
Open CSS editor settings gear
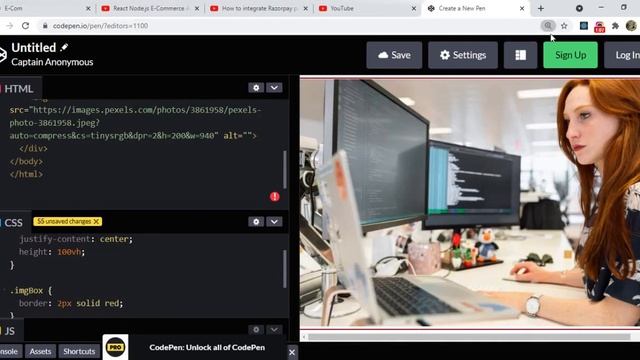[x=256, y=222]
